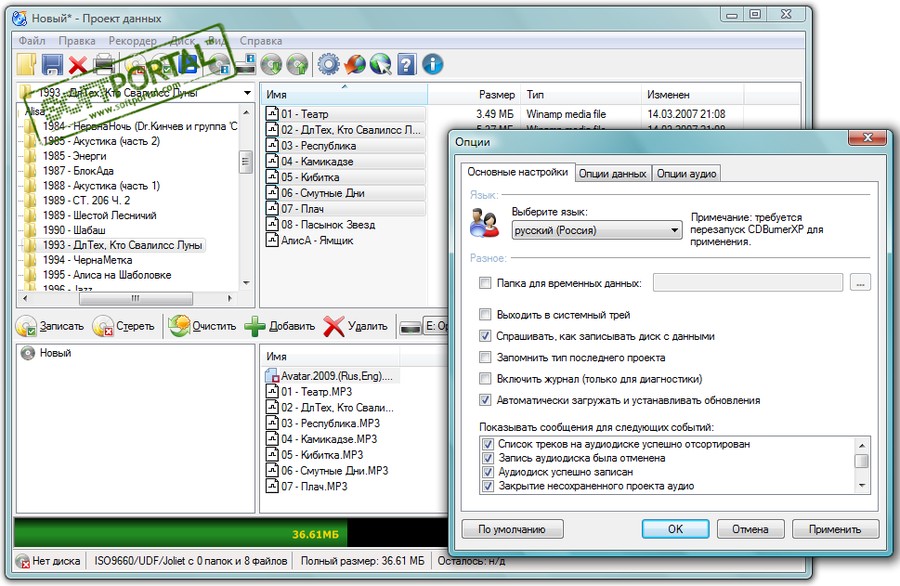Click the Avatar.2009 file icon in compilation
The width and height of the screenshot is (900, 586).
pyautogui.click(x=271, y=376)
